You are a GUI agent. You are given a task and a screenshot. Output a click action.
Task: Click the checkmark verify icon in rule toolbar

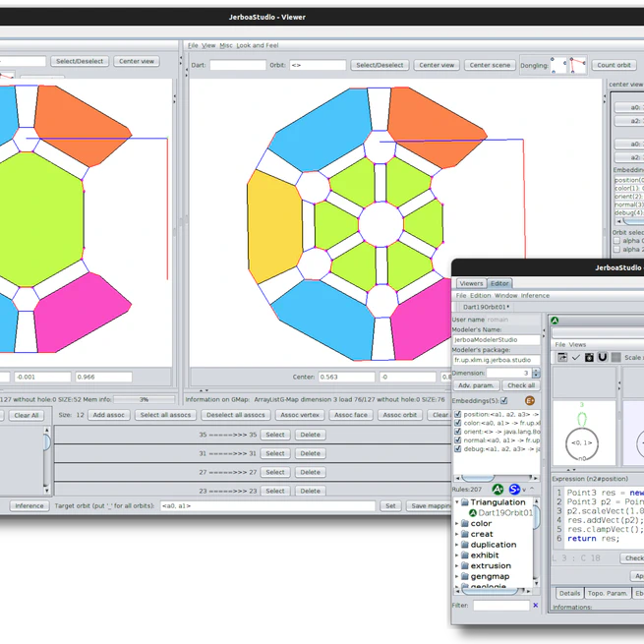(576, 357)
